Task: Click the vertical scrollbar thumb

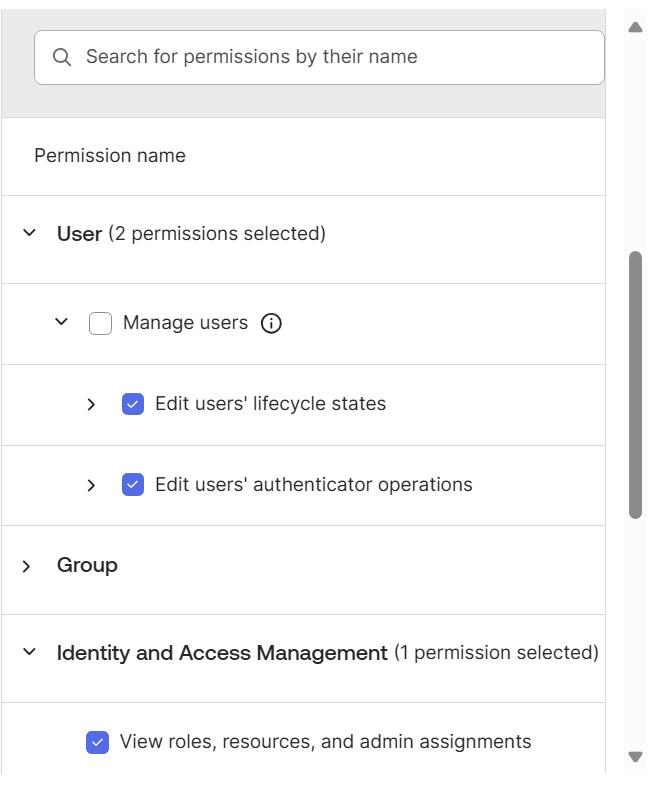Action: click(x=635, y=385)
